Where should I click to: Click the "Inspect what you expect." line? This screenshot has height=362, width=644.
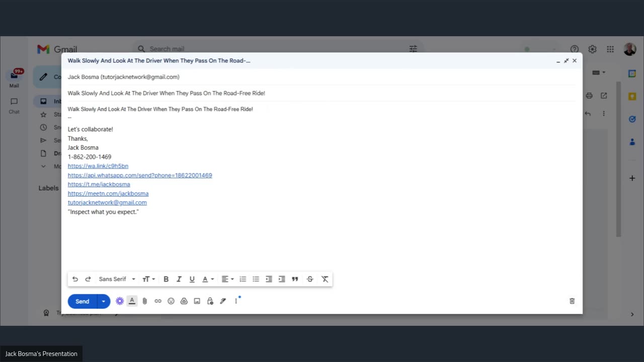tap(103, 212)
